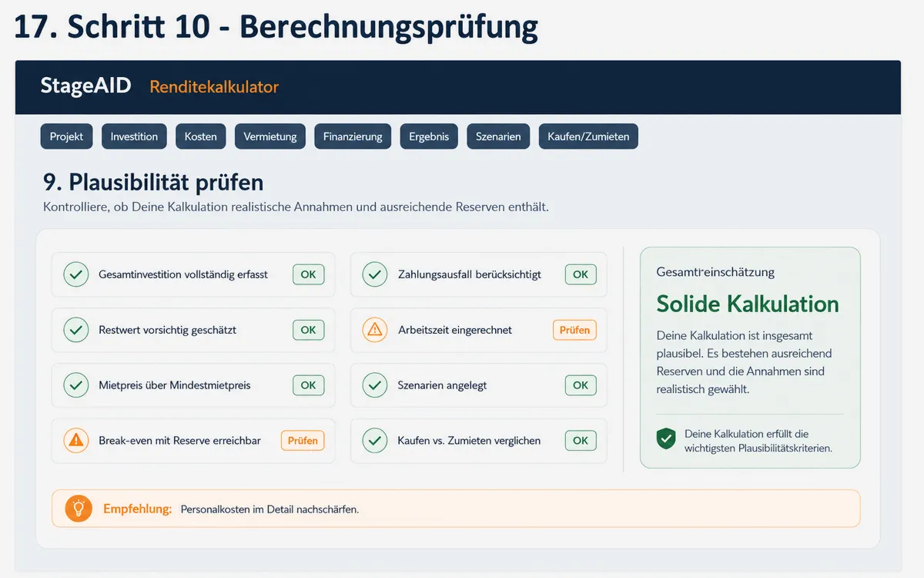Viewport: 924px width, 578px height.
Task: Click the green shield checkmark icon
Action: tap(666, 439)
